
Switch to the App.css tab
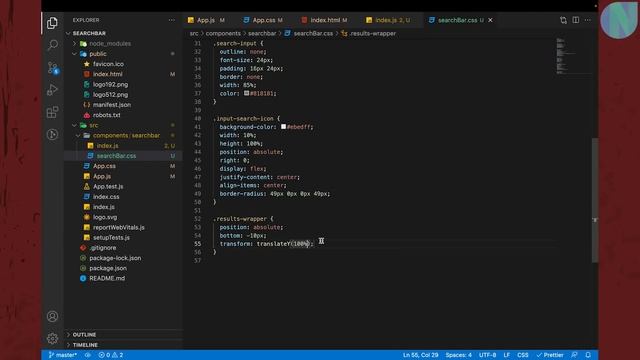click(264, 20)
